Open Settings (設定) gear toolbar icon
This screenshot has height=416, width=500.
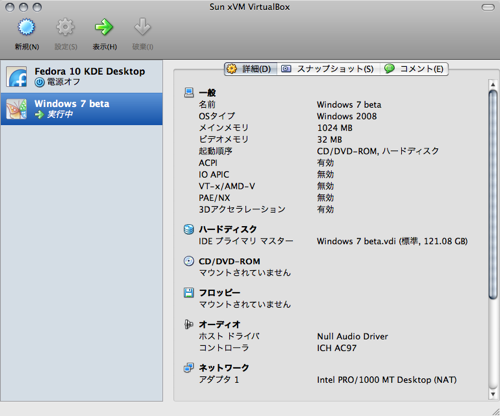coord(65,27)
